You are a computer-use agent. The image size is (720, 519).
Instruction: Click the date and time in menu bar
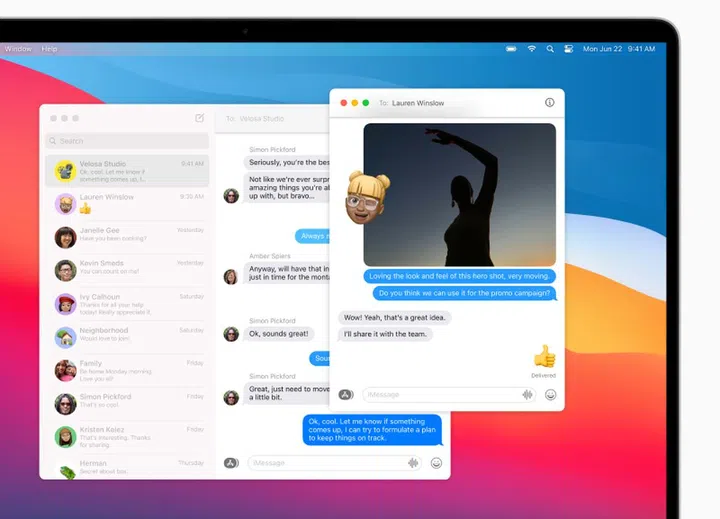619,49
